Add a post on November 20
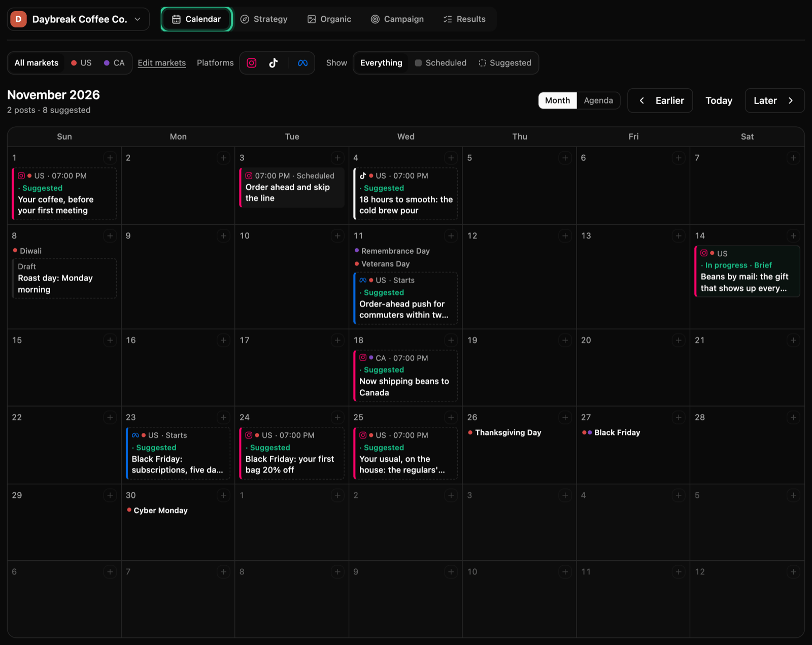Screen dimensions: 812x645 (x=679, y=340)
